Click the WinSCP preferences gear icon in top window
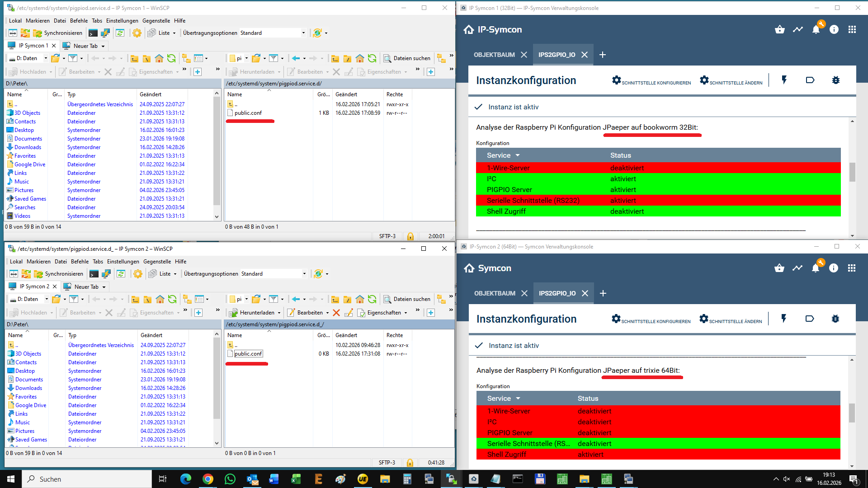 pos(137,33)
